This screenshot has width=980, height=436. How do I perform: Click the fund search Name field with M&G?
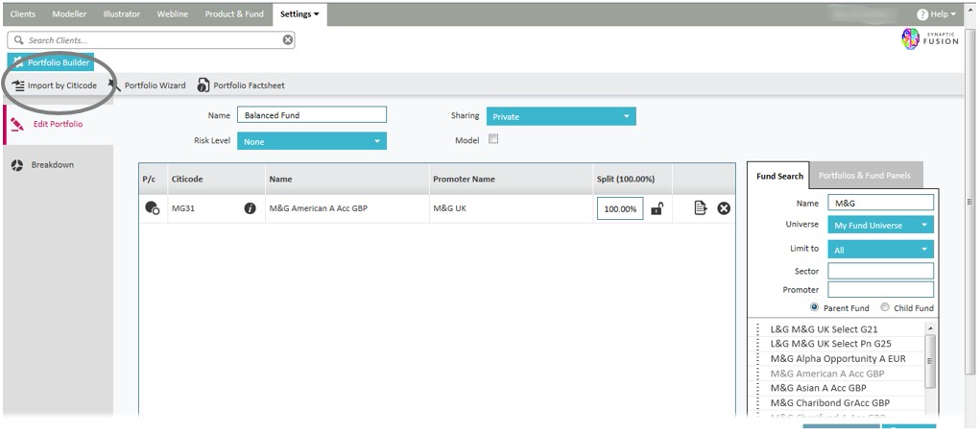click(880, 203)
